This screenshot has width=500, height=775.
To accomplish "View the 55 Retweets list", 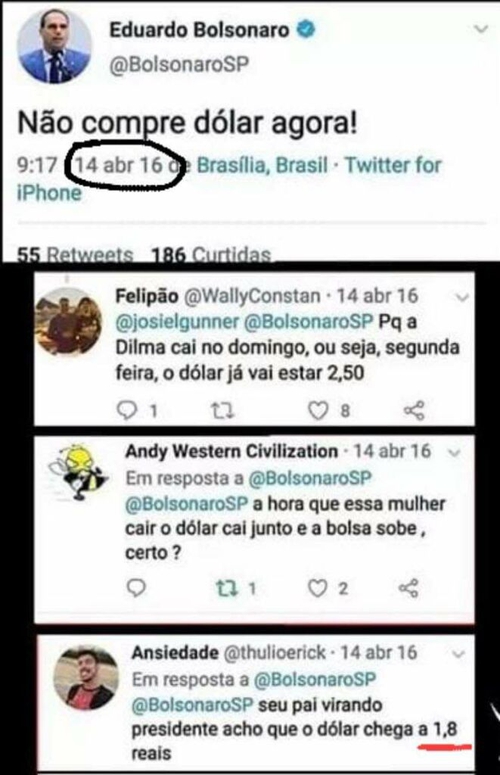I will (75, 254).
